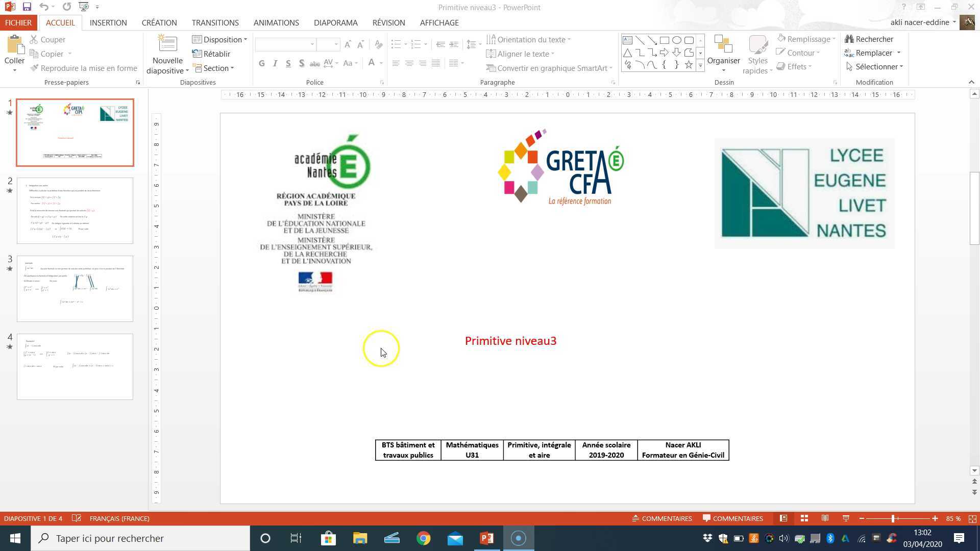Toggle bold formatting with the G button

pyautogui.click(x=262, y=63)
